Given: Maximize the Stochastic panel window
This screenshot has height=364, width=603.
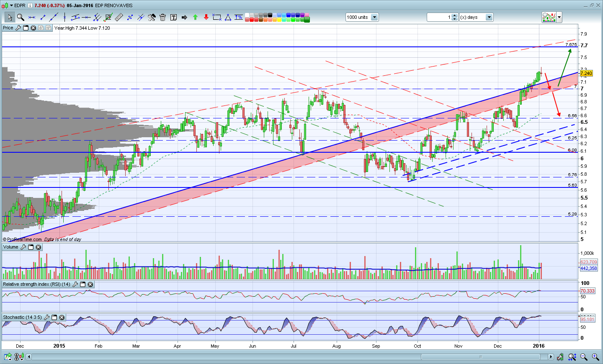Looking at the screenshot, I should 54,318.
